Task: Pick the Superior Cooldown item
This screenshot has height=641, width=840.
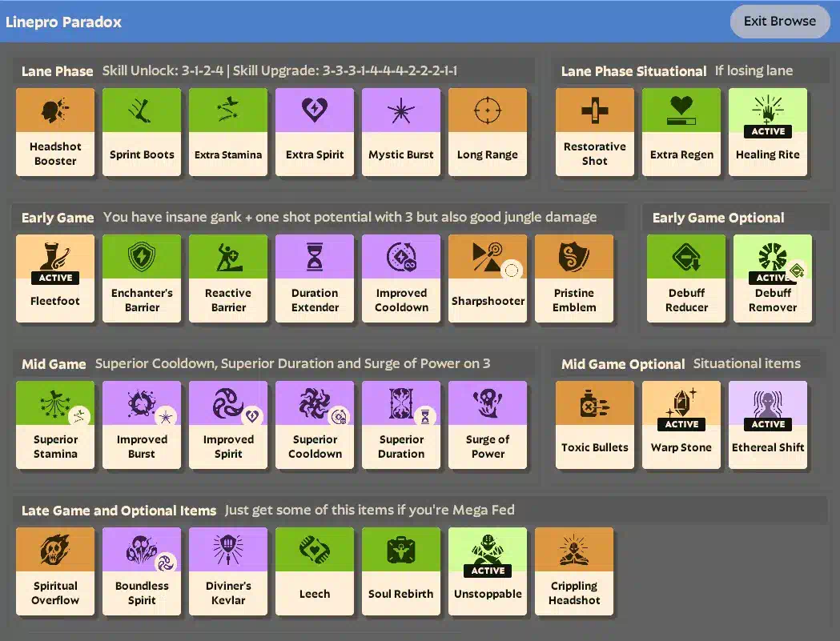Action: [315, 425]
